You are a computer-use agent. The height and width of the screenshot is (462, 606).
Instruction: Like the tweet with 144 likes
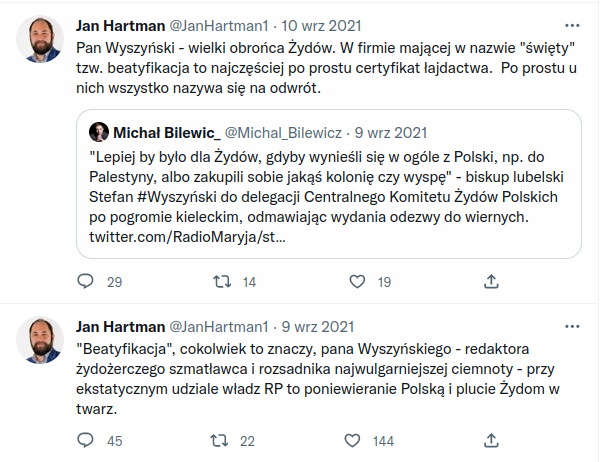pyautogui.click(x=357, y=440)
